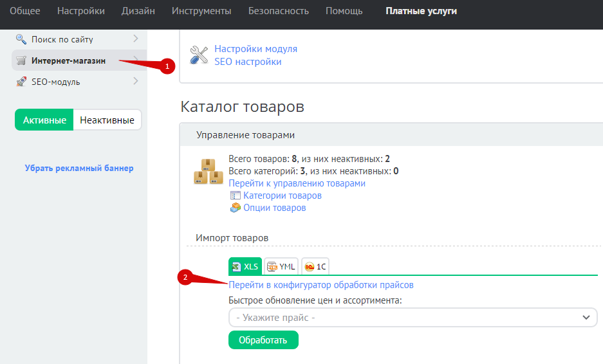This screenshot has width=603, height=364.
Task: Click the Категории товаров list icon
Action: click(235, 196)
